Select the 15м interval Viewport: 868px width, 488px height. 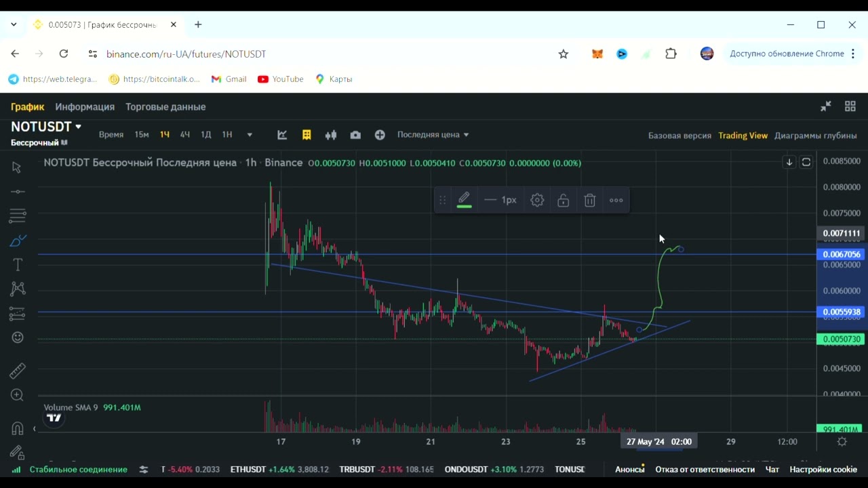click(141, 135)
